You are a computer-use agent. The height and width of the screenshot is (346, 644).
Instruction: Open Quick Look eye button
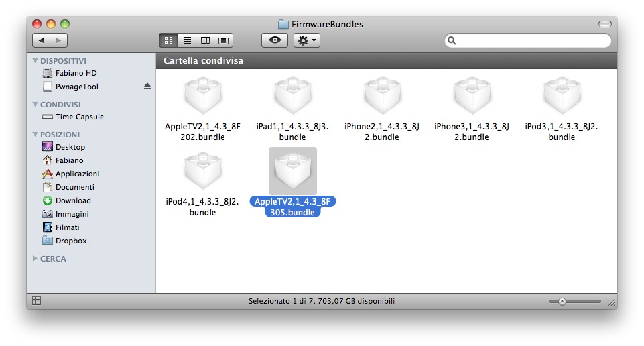[x=274, y=40]
